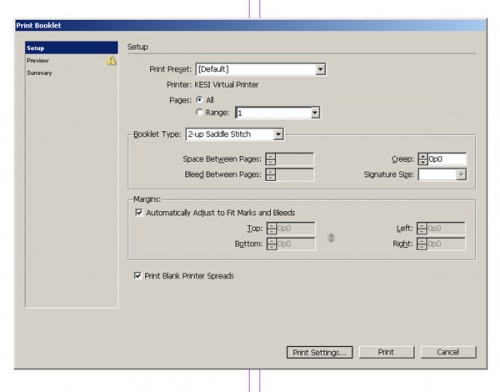Click the Print button
The height and width of the screenshot is (392, 500).
pos(387,352)
